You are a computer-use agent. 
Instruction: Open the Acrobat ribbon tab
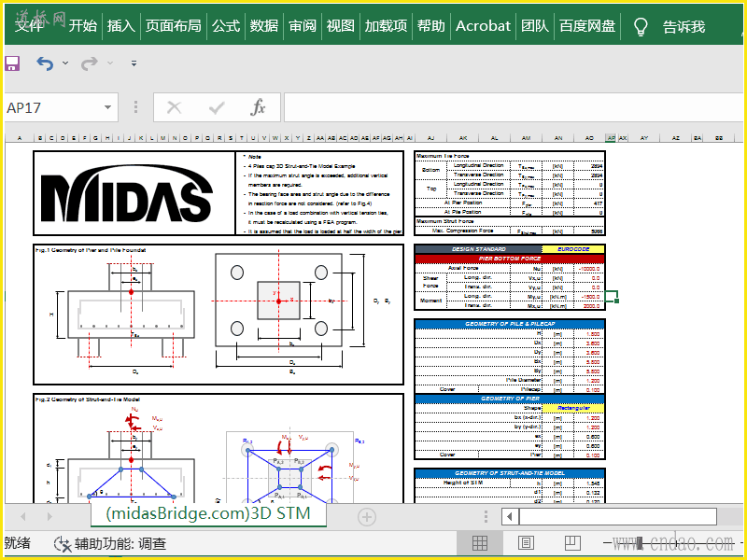tap(483, 26)
